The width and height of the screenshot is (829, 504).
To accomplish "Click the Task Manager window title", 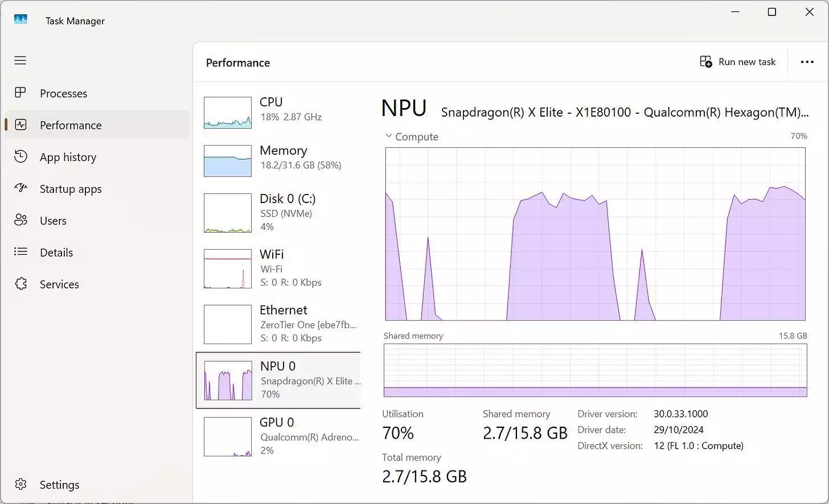I will (75, 20).
